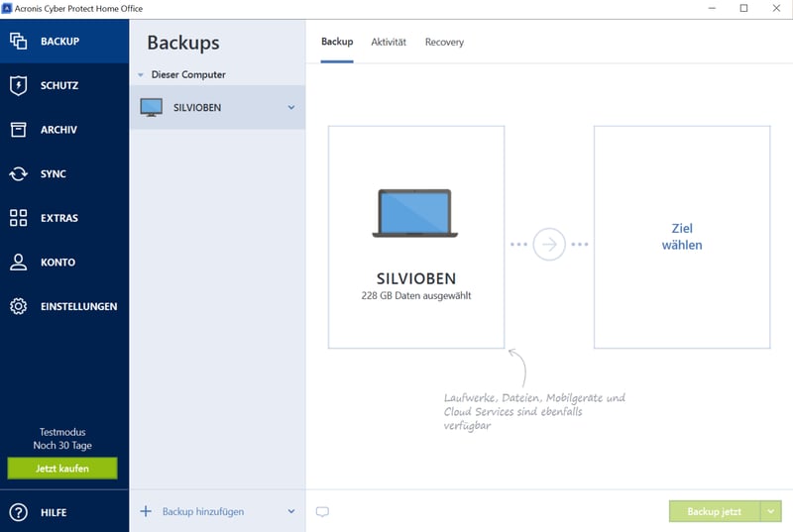Switch to the Recovery tab
This screenshot has height=532, width=793.
pyautogui.click(x=444, y=42)
